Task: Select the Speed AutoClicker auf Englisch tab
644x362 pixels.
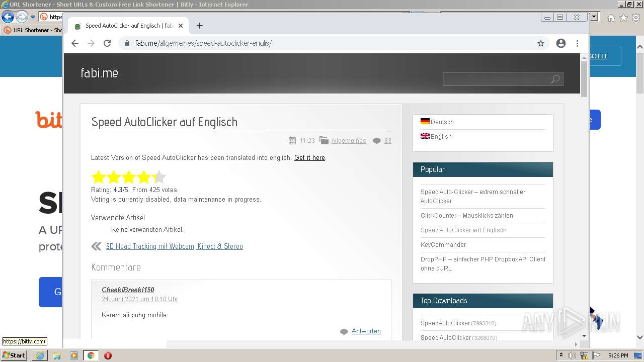Action: click(129, 26)
